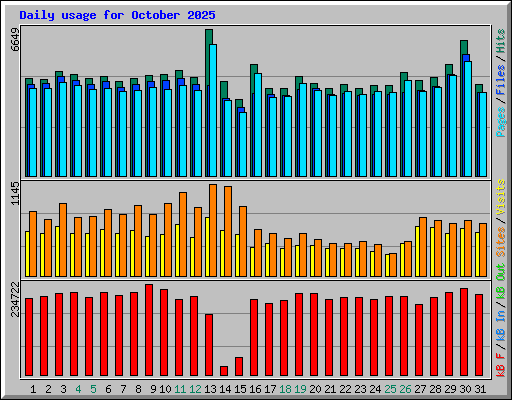The width and height of the screenshot is (512, 400).
Task: Click the cyan pages bar for day 16
Action: (258, 125)
